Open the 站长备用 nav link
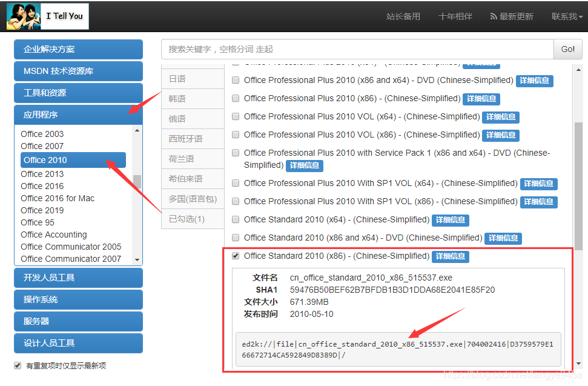The width and height of the screenshot is (588, 386). pyautogui.click(x=403, y=16)
